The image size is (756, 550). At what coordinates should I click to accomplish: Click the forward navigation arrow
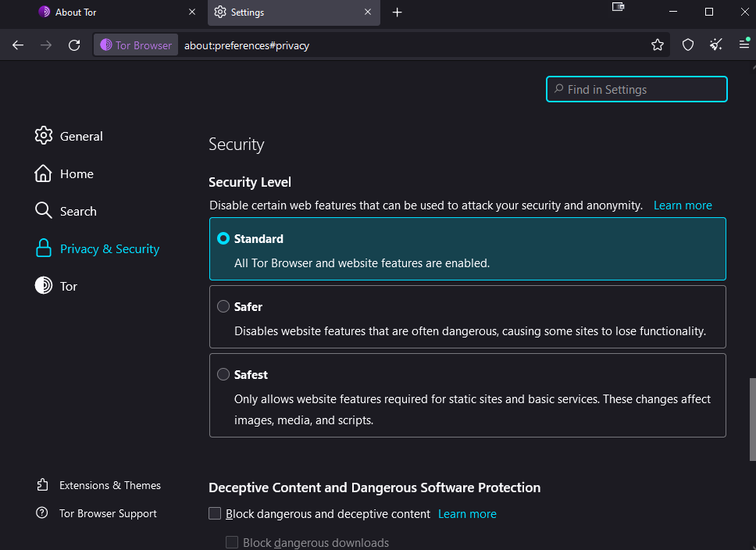point(46,45)
